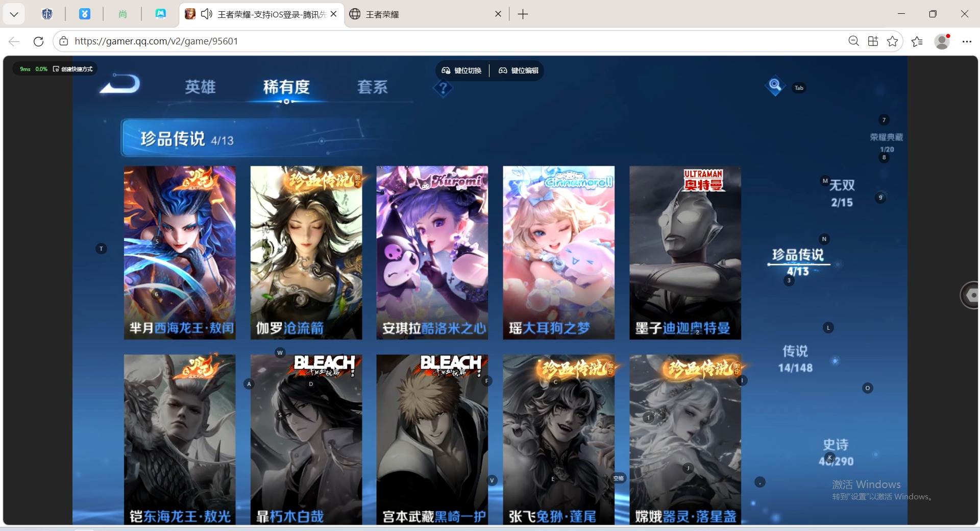Click the 创建快捷方式 shortcut button

[73, 69]
